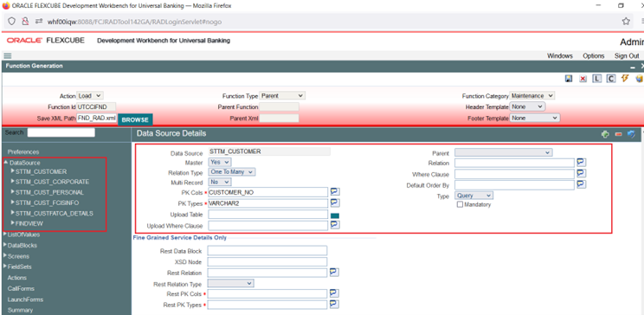The image size is (644, 315).
Task: Click the shield tracking protection icon in address bar
Action: (x=11, y=22)
